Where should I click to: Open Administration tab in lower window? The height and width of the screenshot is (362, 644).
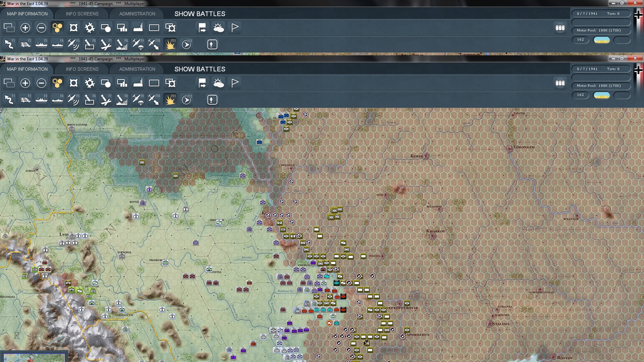[137, 69]
